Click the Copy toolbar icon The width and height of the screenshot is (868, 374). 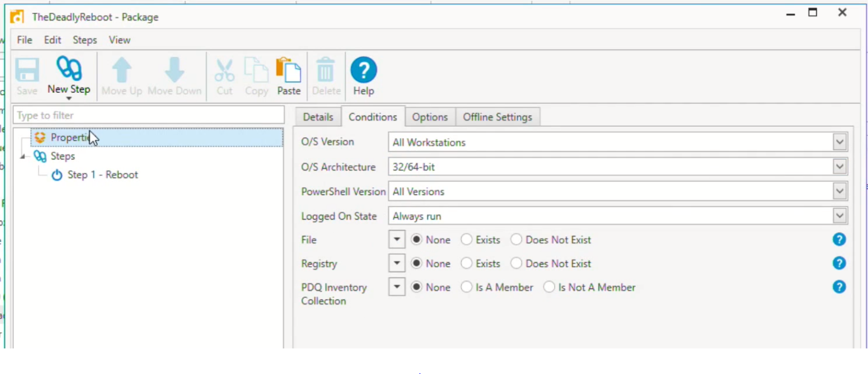click(x=256, y=70)
